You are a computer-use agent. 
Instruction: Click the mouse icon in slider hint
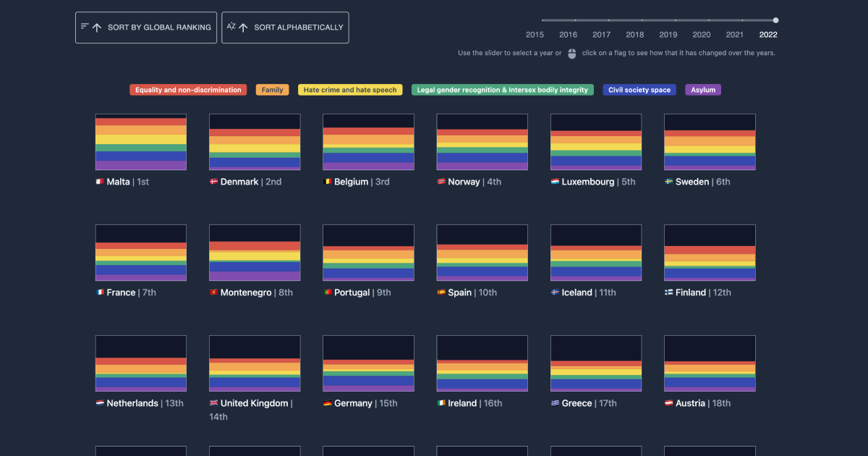[x=571, y=54]
